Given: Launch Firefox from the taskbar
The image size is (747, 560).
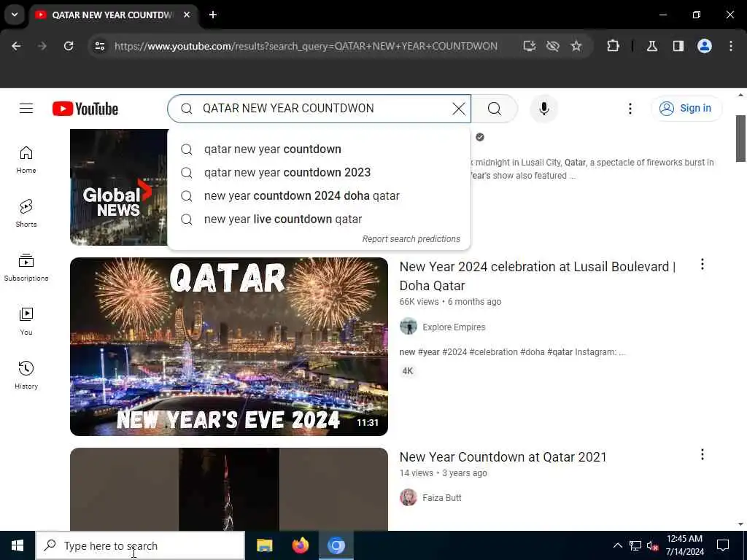Looking at the screenshot, I should coord(300,545).
